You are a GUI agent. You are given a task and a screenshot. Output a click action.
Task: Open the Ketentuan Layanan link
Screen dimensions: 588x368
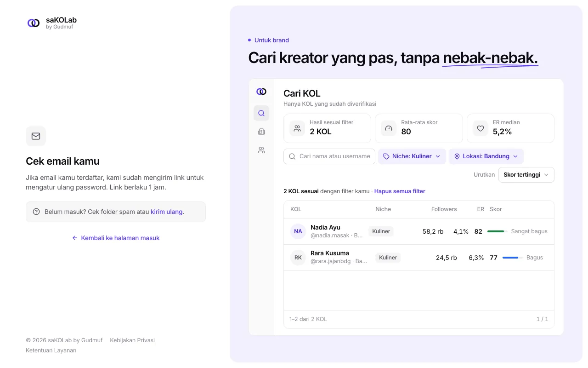(51, 351)
